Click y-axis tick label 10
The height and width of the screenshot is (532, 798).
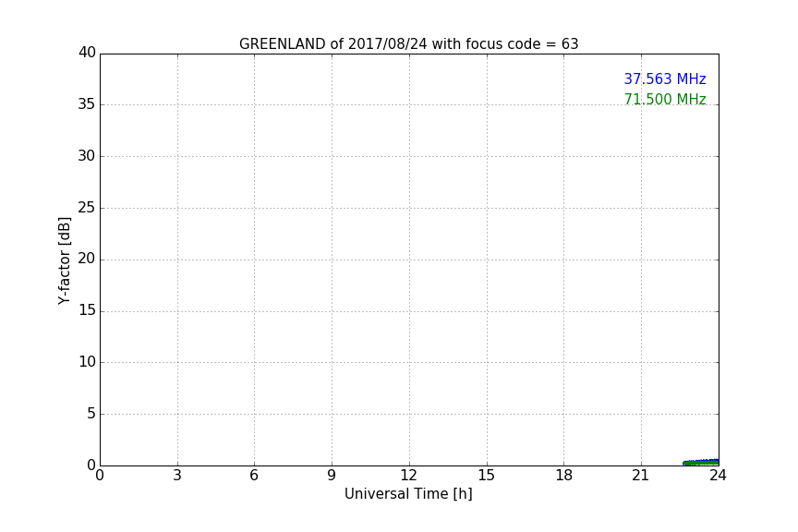(87, 362)
